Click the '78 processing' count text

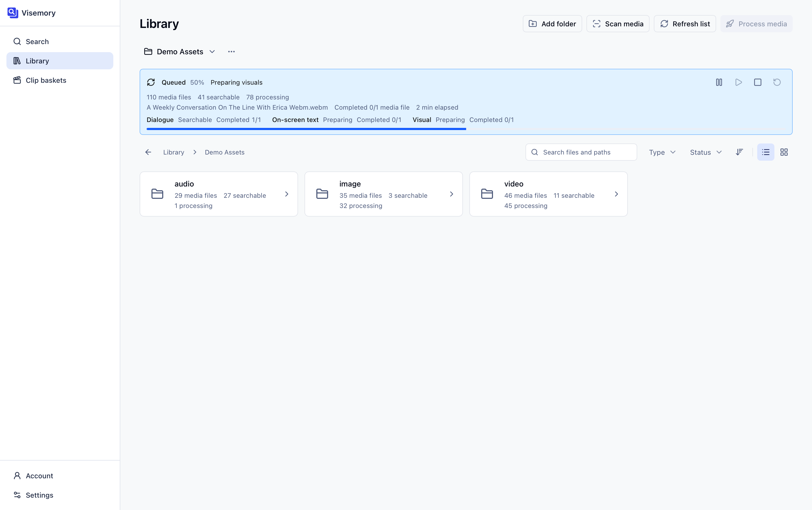[x=267, y=97]
